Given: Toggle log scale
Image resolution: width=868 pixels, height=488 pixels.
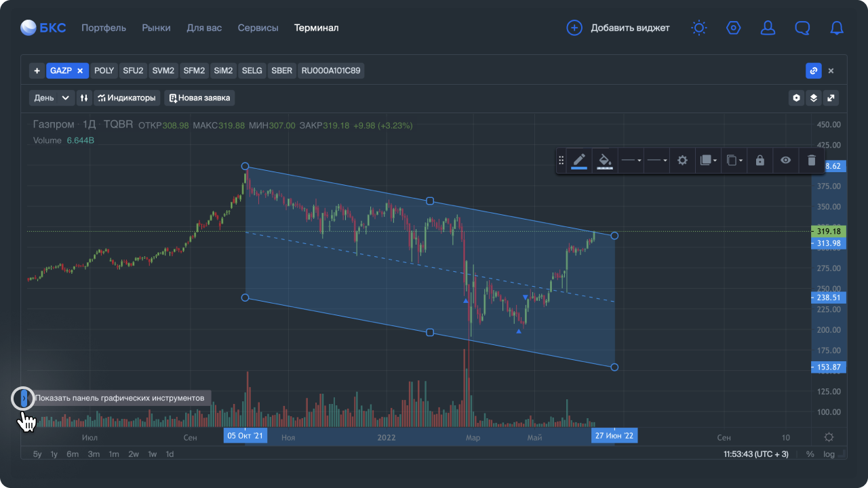Looking at the screenshot, I should click(829, 454).
